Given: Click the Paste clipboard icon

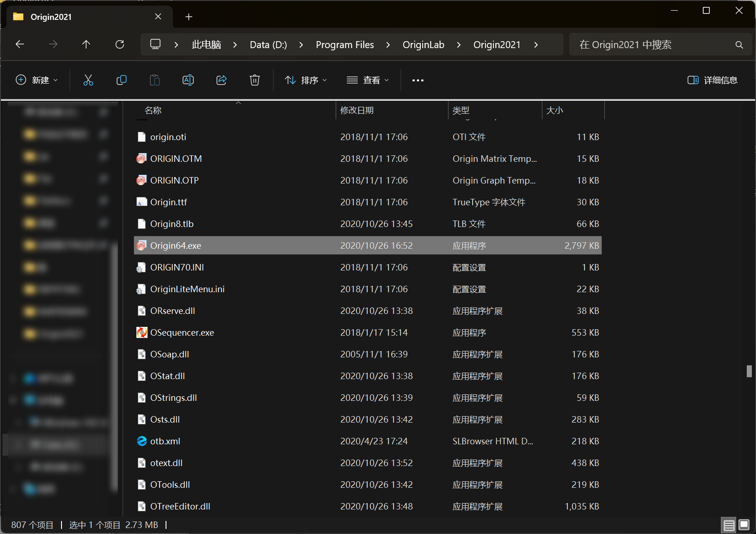Looking at the screenshot, I should coord(155,80).
